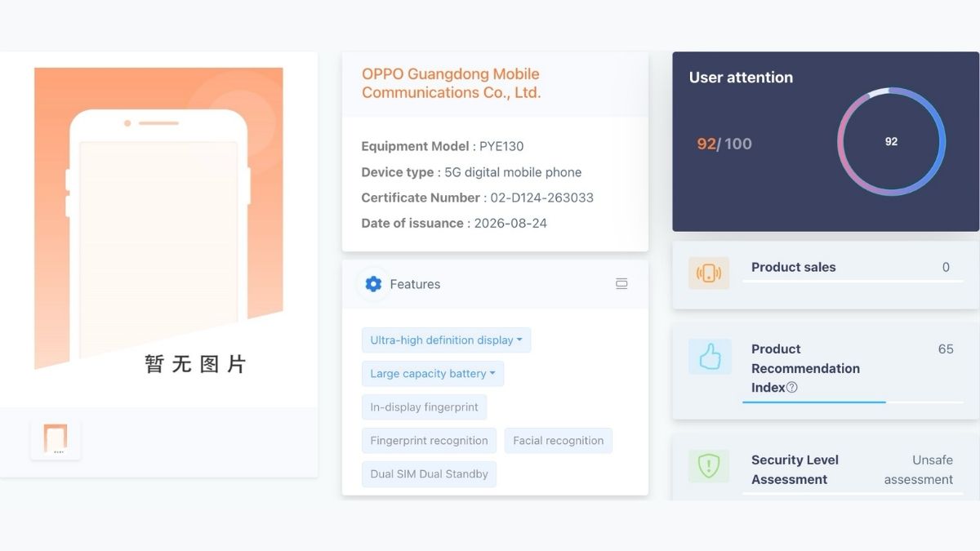Click the recommendation index value 65

click(946, 349)
